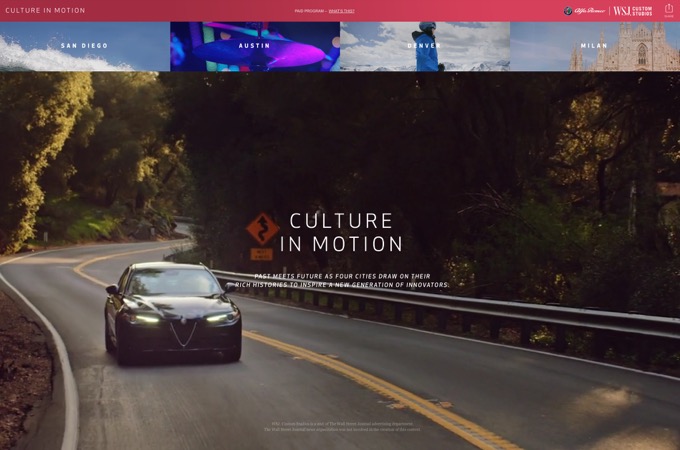Select the San Diego city tab
The image size is (680, 450).
coord(85,46)
